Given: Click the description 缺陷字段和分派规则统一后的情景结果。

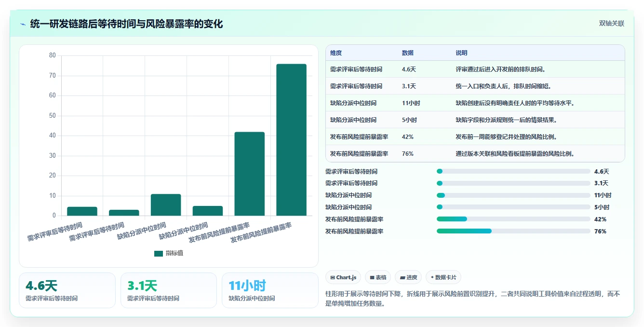Looking at the screenshot, I should pyautogui.click(x=507, y=120).
